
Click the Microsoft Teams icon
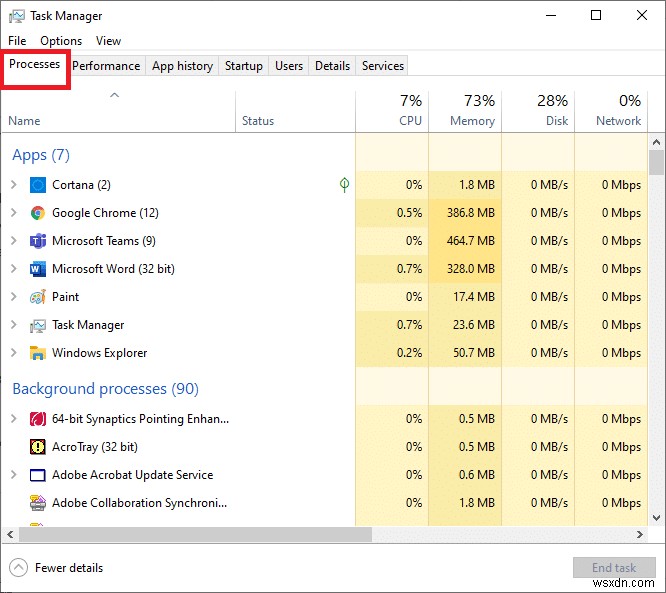click(x=38, y=241)
